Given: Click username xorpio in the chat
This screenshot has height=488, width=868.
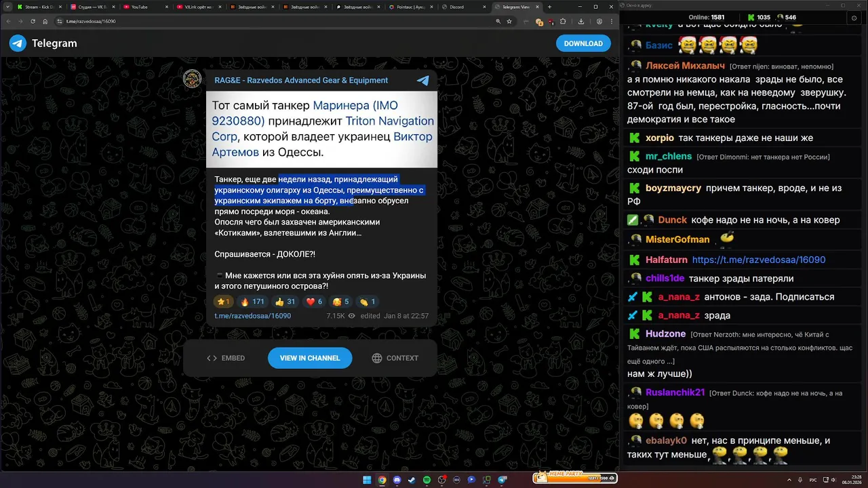Looking at the screenshot, I should tap(660, 138).
